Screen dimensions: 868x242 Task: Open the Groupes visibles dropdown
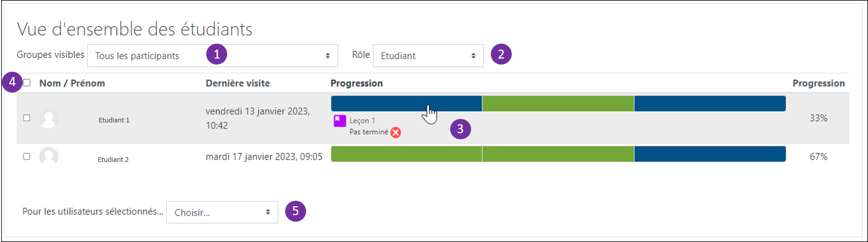[212, 56]
